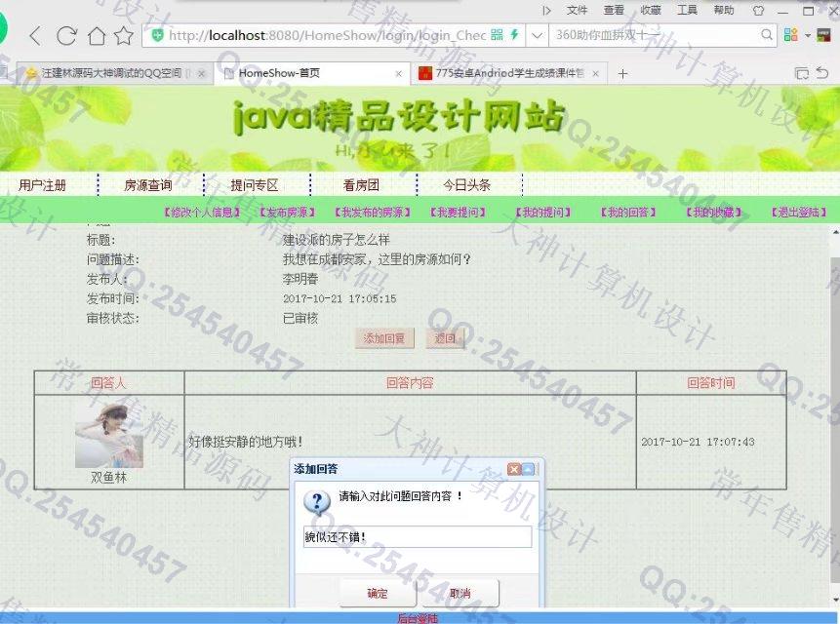Click the 添加回复 button

[384, 338]
